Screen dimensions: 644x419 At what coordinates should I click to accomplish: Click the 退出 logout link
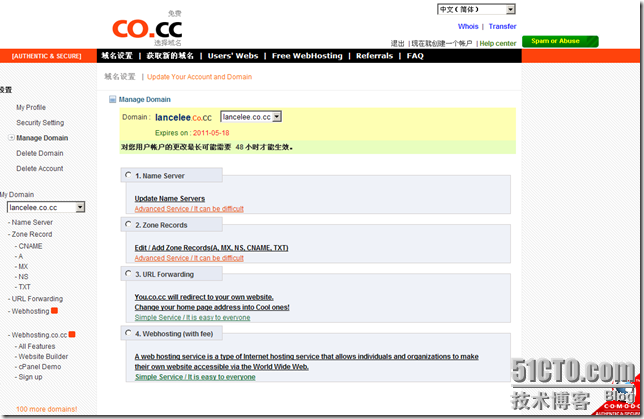point(397,44)
